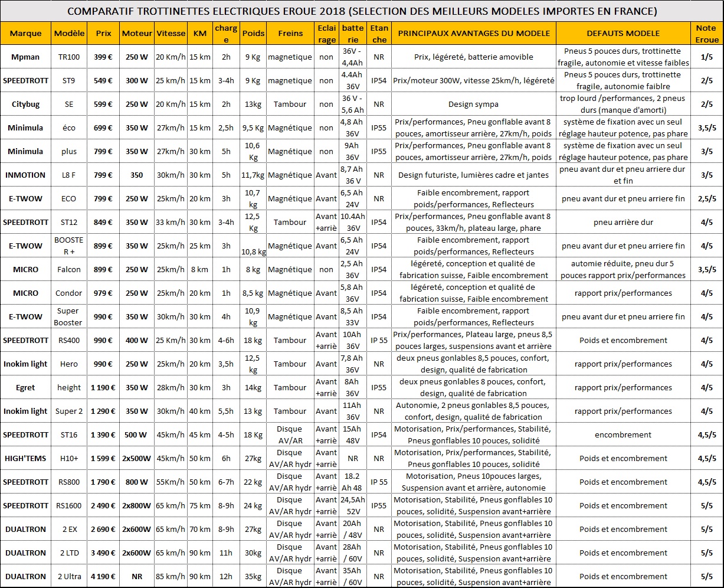
Task: Select the 'pneu arrière dur' defects cell
Action: 623,222
